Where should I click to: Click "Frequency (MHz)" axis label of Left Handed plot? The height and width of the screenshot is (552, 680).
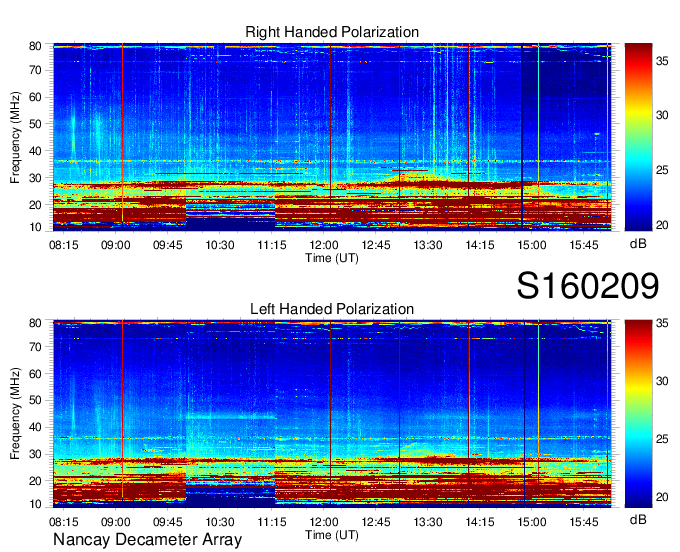15,414
